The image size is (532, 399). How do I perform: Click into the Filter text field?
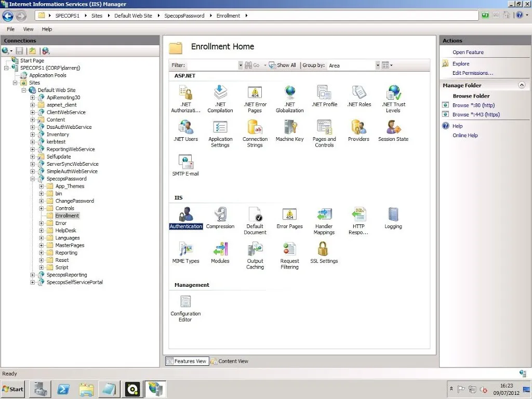pos(212,65)
